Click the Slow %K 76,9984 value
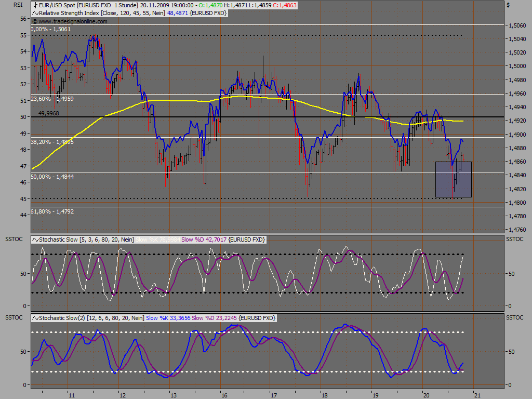 pyautogui.click(x=158, y=240)
